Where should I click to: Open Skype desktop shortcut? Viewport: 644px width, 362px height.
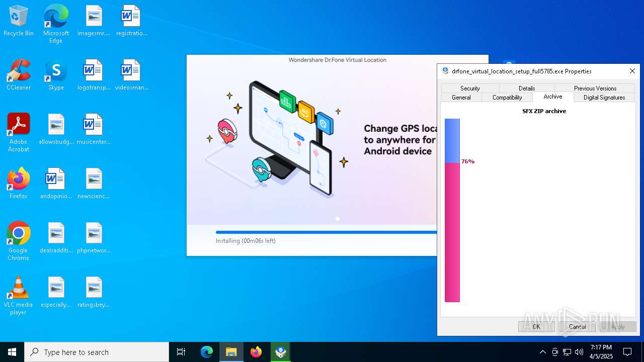[x=56, y=75]
